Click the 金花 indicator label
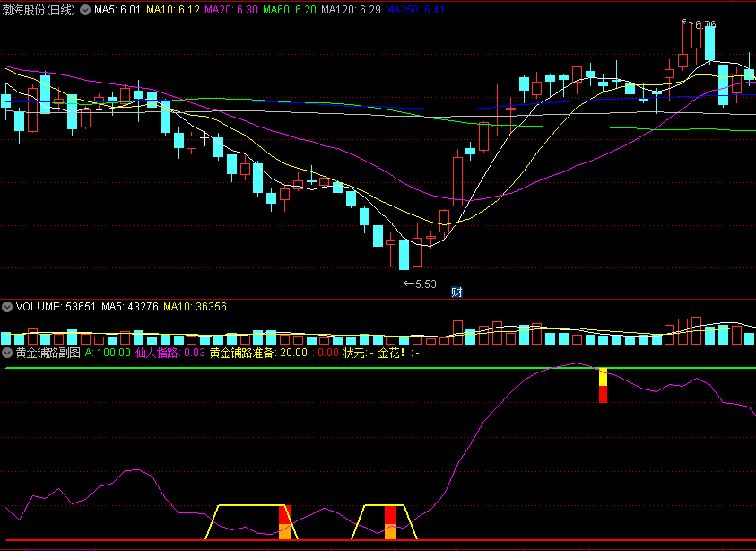 click(x=398, y=353)
